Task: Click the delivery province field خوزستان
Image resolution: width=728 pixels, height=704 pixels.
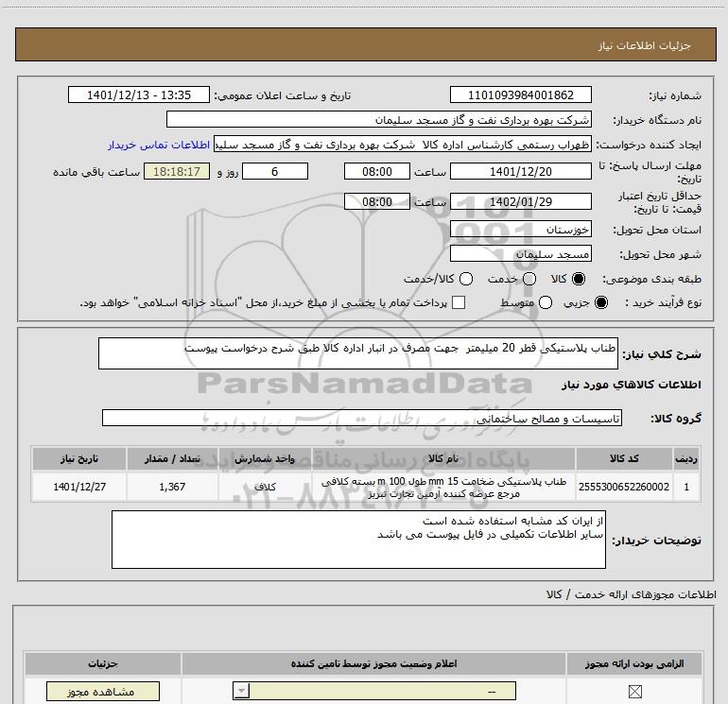Action: (520, 230)
